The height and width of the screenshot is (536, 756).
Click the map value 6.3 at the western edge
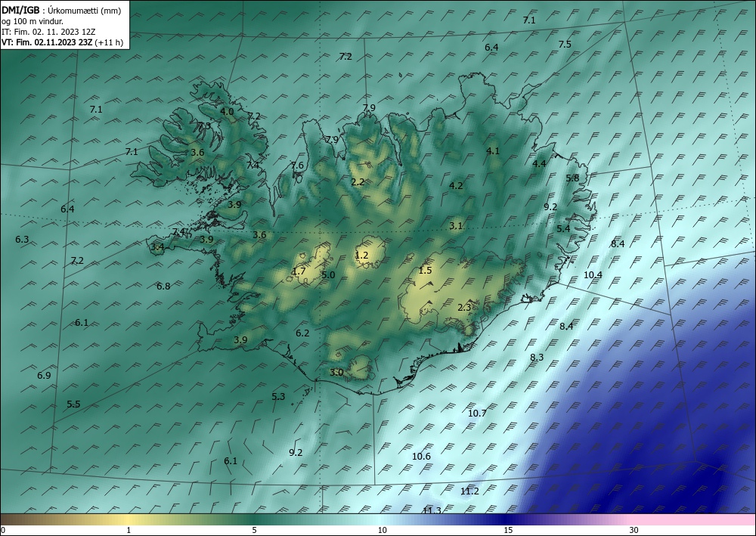22,239
